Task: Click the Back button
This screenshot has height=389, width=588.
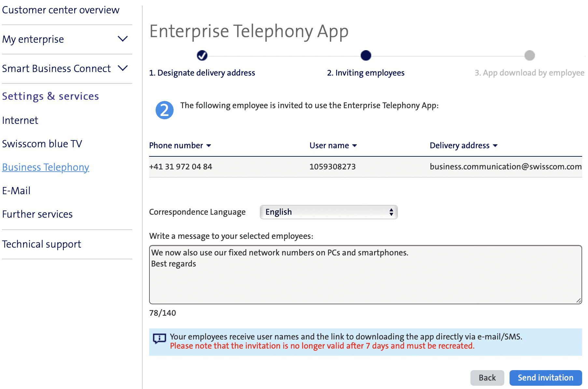Action: pos(487,378)
